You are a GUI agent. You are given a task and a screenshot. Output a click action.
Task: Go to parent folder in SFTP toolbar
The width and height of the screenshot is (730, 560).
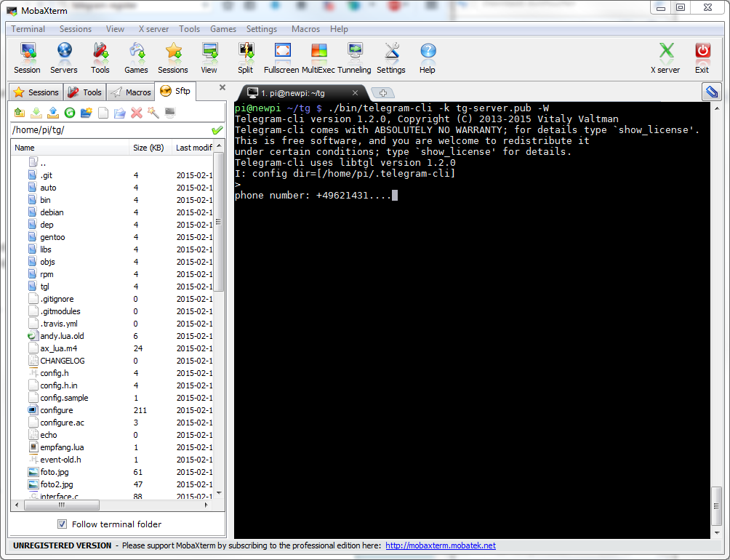[20, 113]
